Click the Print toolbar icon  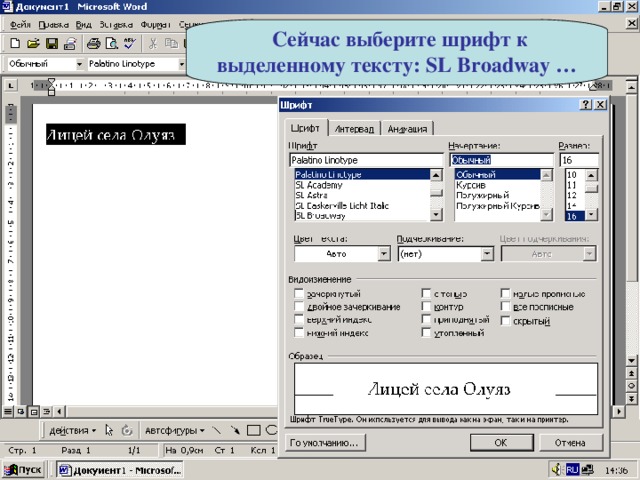[93, 43]
